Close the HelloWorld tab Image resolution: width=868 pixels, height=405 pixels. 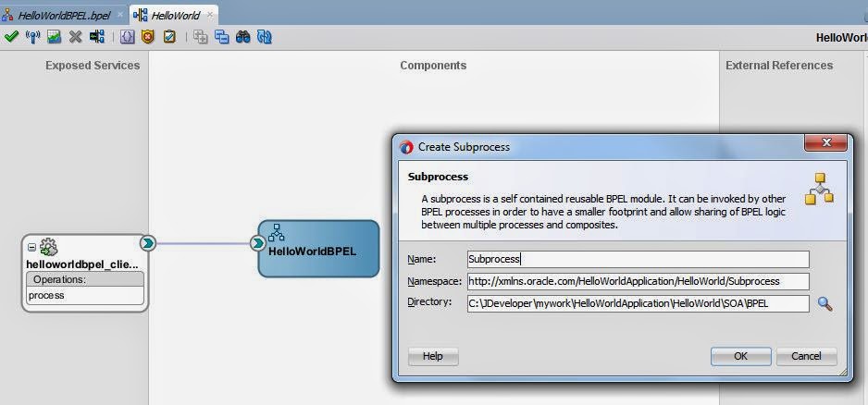click(x=210, y=15)
